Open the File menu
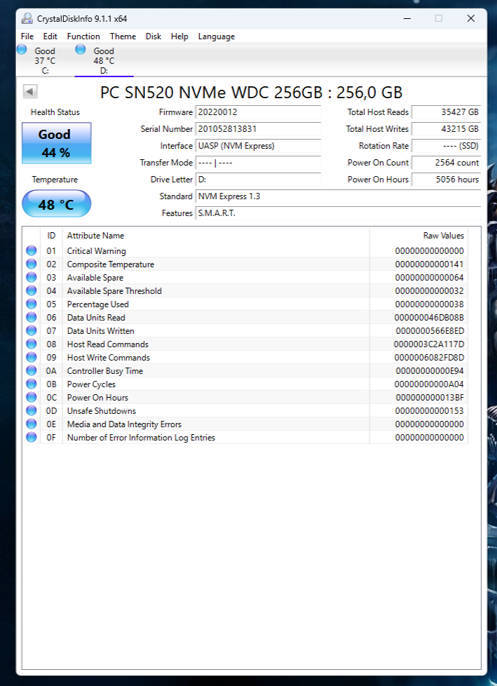497x686 pixels. pos(27,36)
